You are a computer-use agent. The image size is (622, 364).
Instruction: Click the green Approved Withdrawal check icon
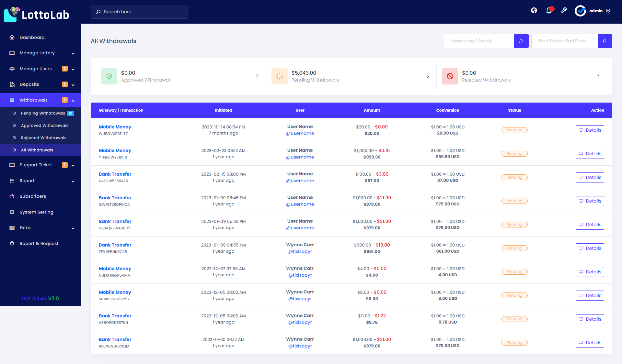[x=109, y=76]
